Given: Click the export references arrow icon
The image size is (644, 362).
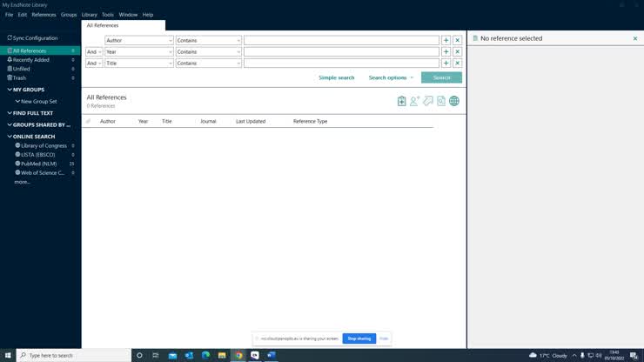Looking at the screenshot, I should point(428,101).
